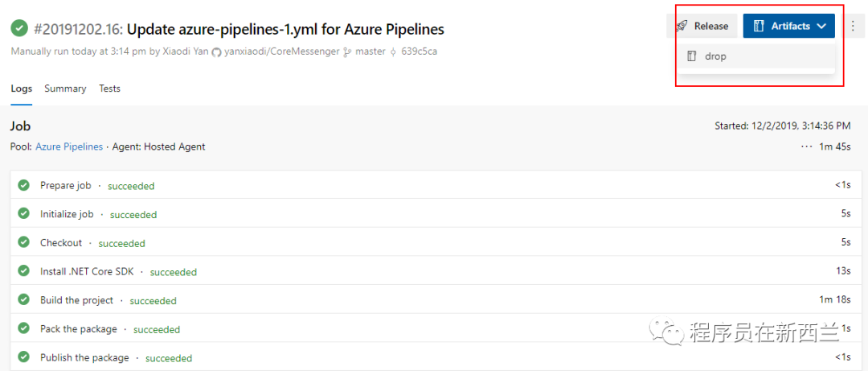Open the vertical ellipsis more-actions menu
Screen dimensions: 868x371
coord(852,26)
